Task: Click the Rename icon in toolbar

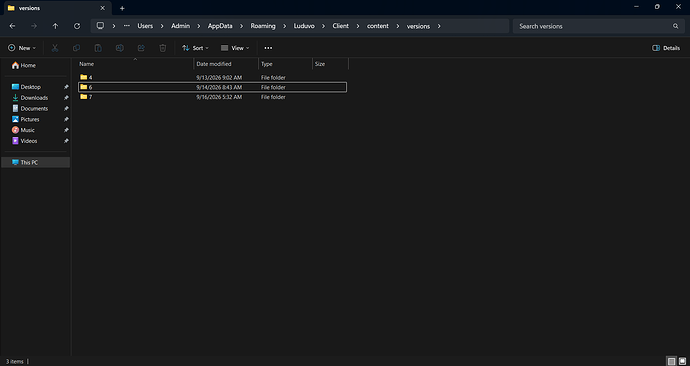Action: coord(120,48)
